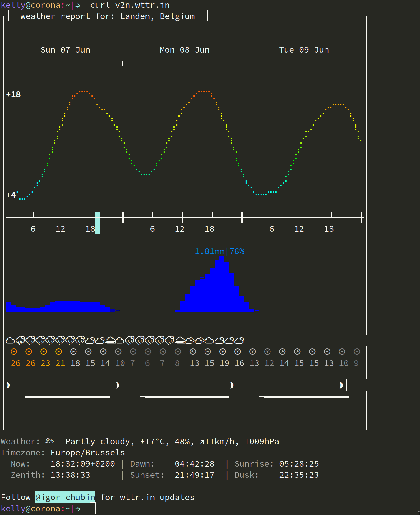This screenshot has height=515, width=420.
Task: Click the wind speed value '18'
Action: pyautogui.click(x=75, y=363)
